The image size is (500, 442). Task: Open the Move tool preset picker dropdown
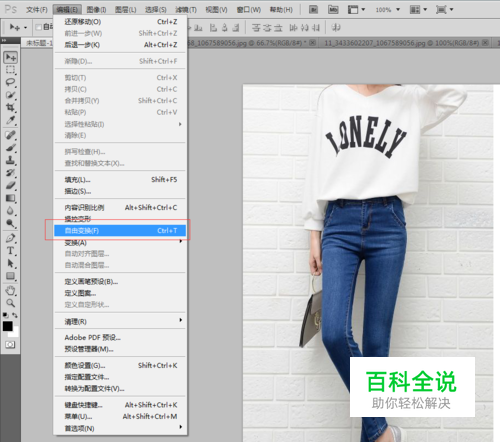click(x=25, y=27)
